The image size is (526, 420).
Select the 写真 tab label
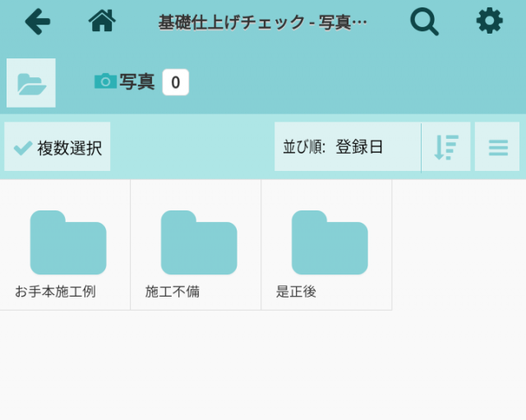[x=137, y=82]
